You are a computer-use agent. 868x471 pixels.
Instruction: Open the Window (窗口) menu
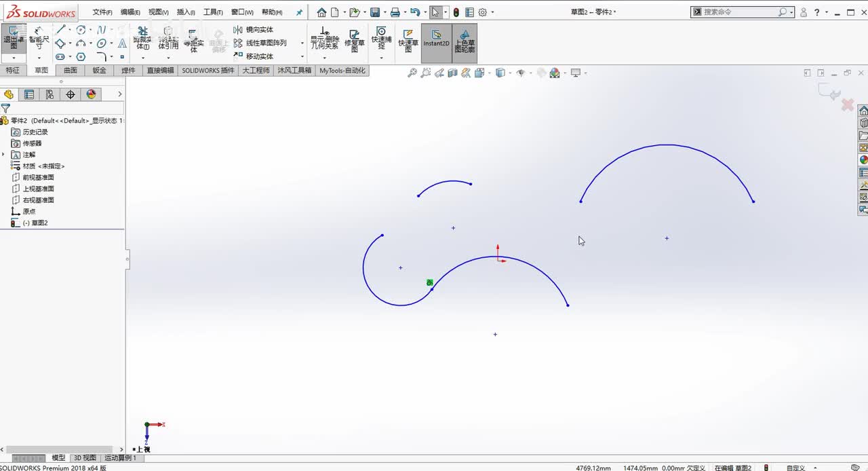[242, 12]
